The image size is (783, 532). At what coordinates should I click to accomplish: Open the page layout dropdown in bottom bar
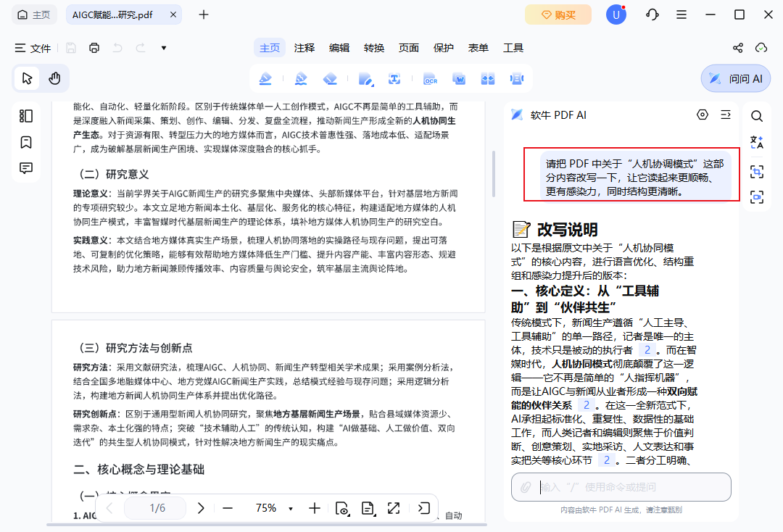click(x=368, y=509)
